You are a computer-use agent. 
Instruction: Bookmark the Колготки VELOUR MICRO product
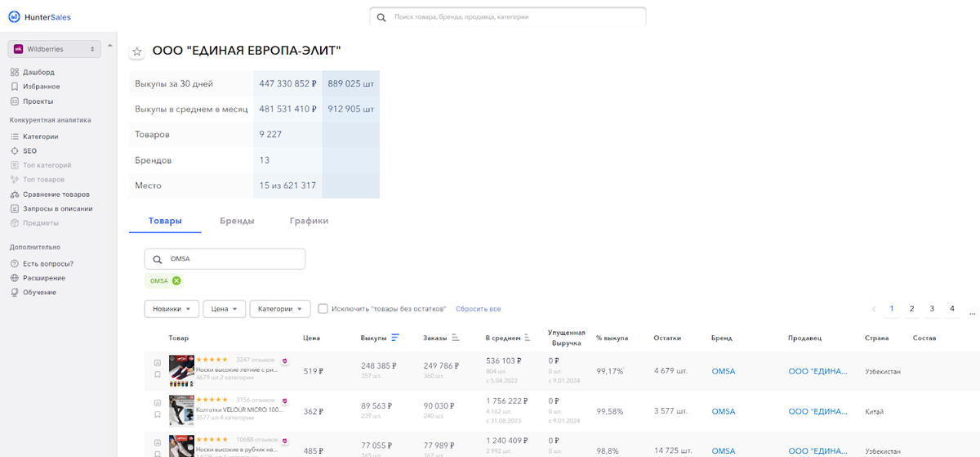click(x=158, y=415)
